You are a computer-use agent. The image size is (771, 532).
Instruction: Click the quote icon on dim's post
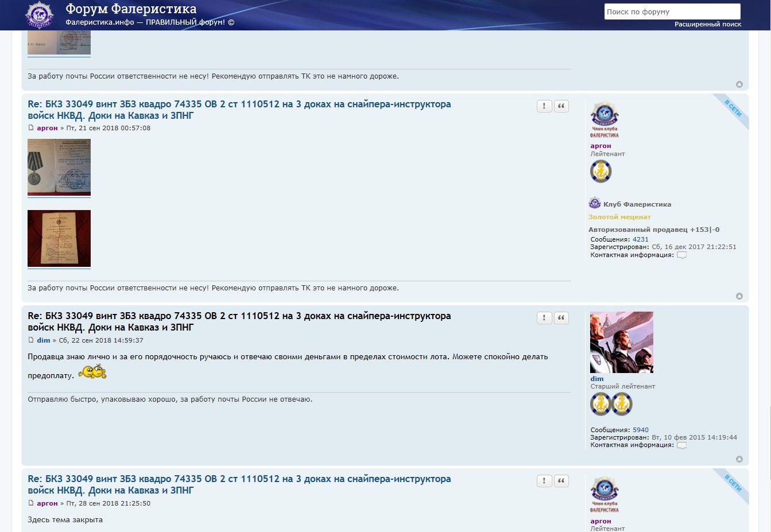pos(561,318)
